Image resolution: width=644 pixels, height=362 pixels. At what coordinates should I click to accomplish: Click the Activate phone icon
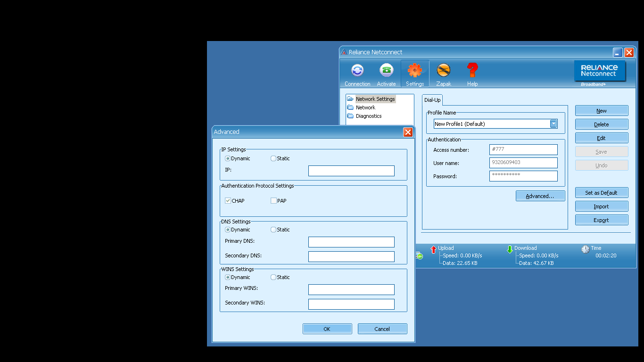387,71
